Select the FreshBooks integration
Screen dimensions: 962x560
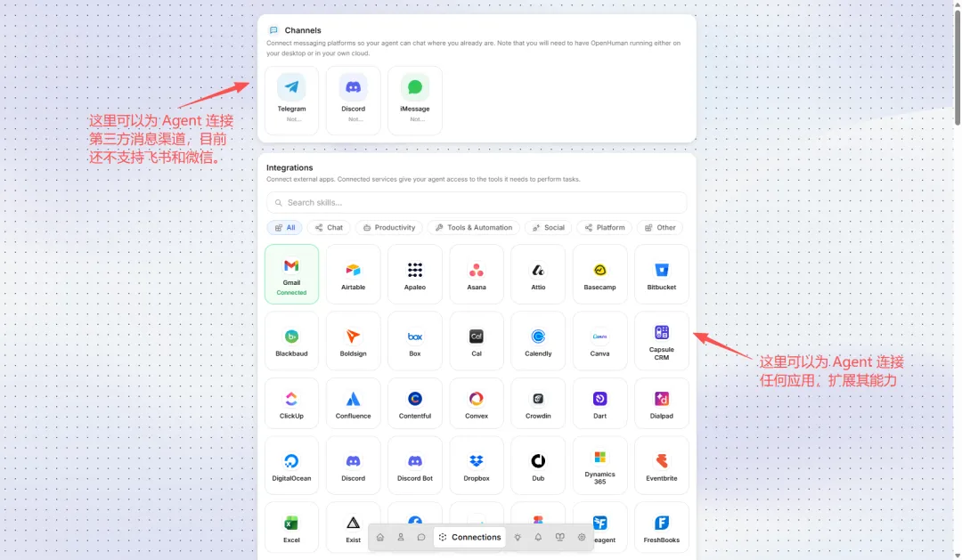pos(661,527)
